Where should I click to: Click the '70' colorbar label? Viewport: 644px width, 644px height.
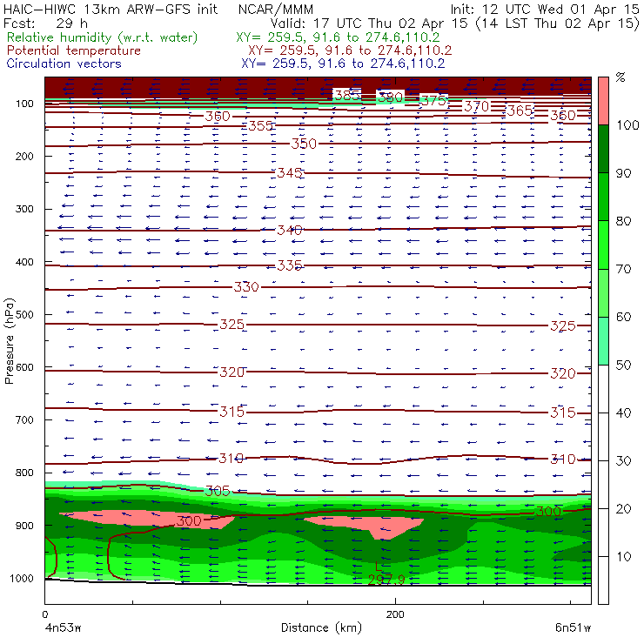tap(623, 269)
